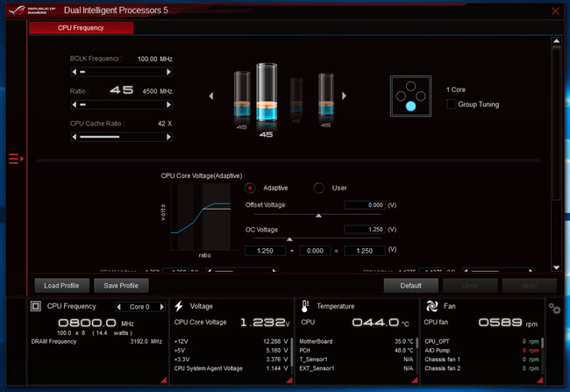Increase CPU Cache Ratio with right arrow

168,137
